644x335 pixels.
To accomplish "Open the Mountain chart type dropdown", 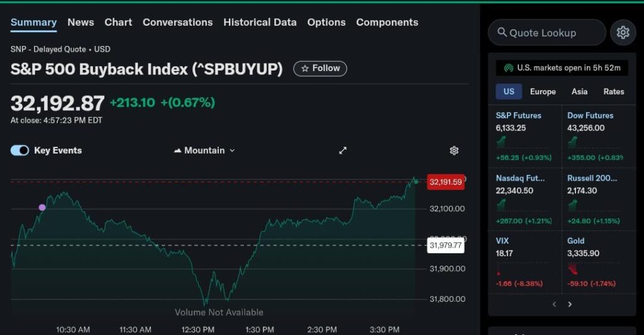I will [x=204, y=150].
